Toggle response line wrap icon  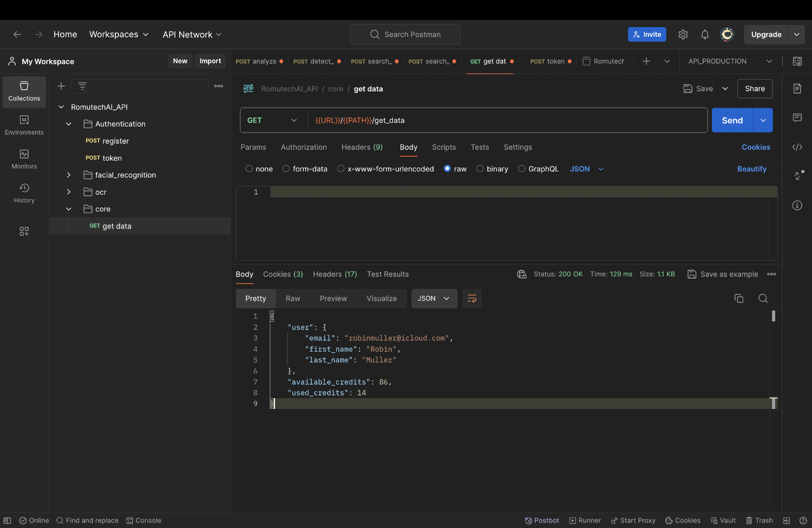pos(472,299)
